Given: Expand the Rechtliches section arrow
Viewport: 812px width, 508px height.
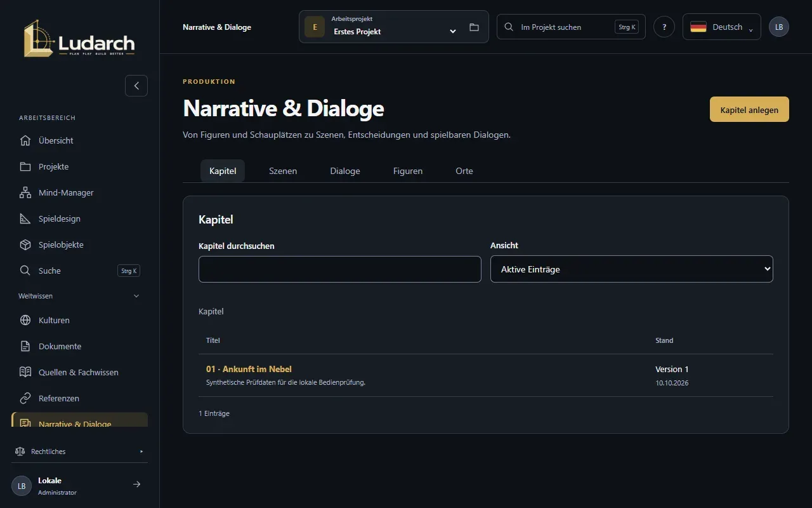Looking at the screenshot, I should (x=141, y=451).
